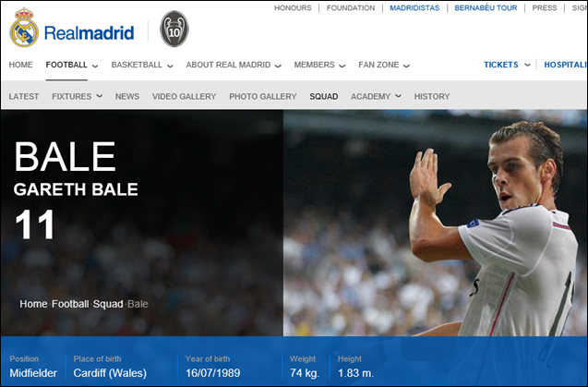
Task: Expand the Tickets dropdown chevron
Action: pos(527,65)
